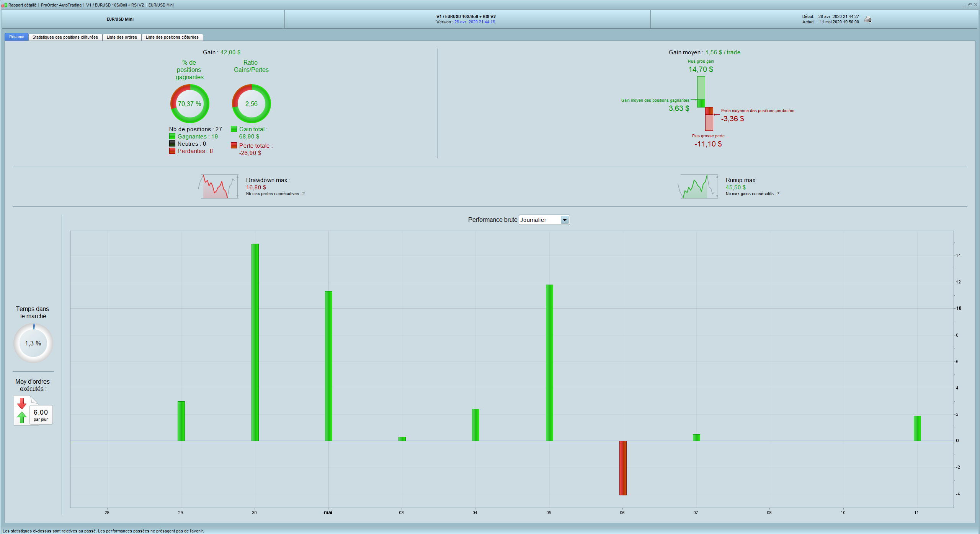This screenshot has height=534, width=980.
Task: Click the Drawdown max mini chart
Action: pyautogui.click(x=218, y=187)
